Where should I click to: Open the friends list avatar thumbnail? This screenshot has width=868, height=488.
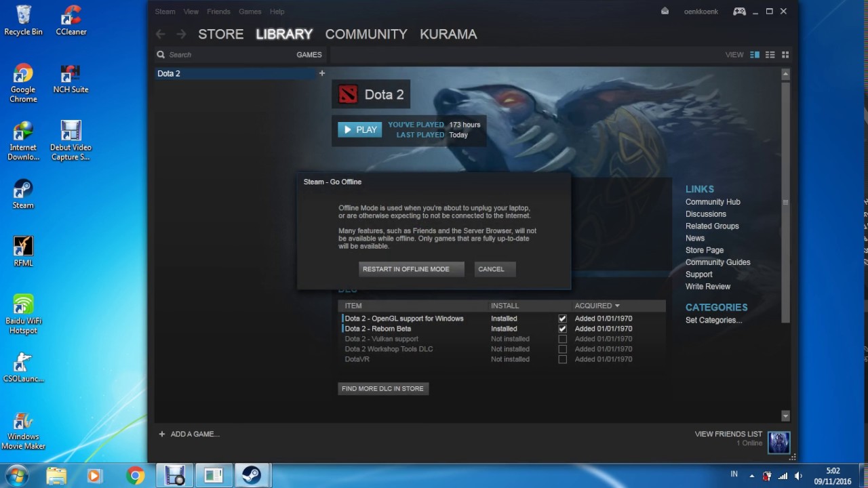click(779, 443)
